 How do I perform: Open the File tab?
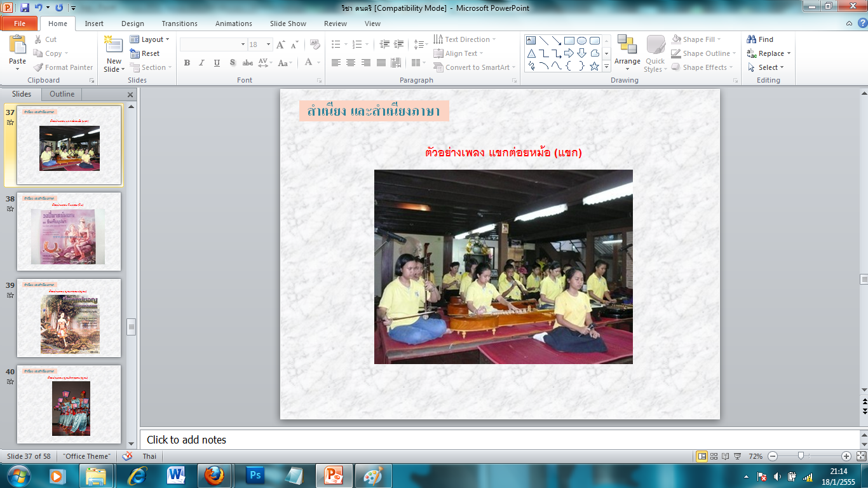click(20, 24)
